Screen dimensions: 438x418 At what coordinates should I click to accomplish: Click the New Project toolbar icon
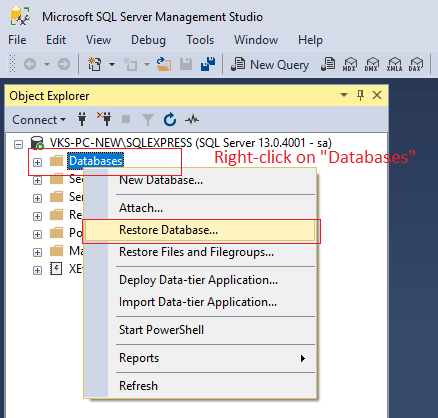click(x=95, y=64)
